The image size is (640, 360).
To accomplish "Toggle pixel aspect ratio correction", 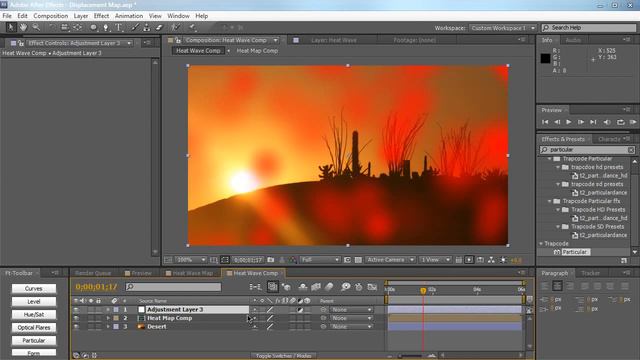I will coord(458,260).
